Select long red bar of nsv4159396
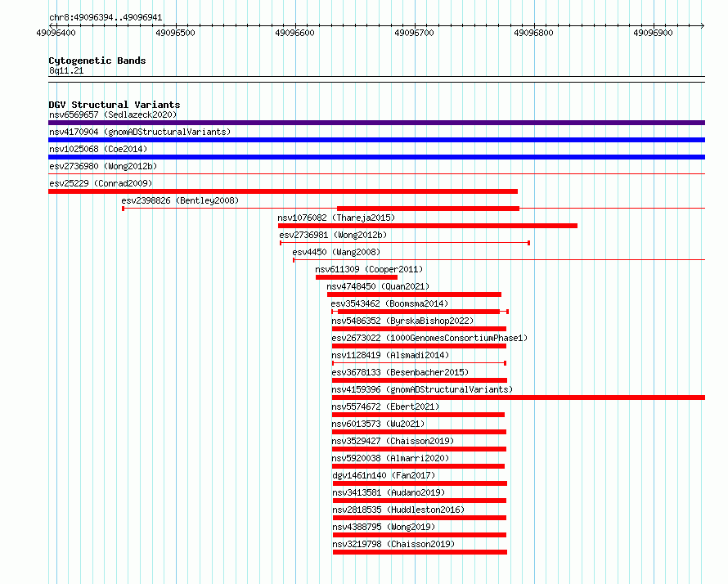728x584 pixels. click(519, 398)
